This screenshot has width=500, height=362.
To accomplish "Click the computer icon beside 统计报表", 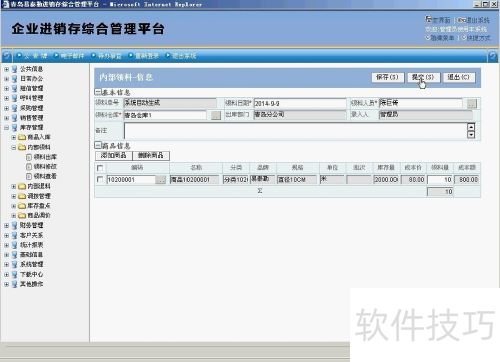I will pyautogui.click(x=14, y=245).
